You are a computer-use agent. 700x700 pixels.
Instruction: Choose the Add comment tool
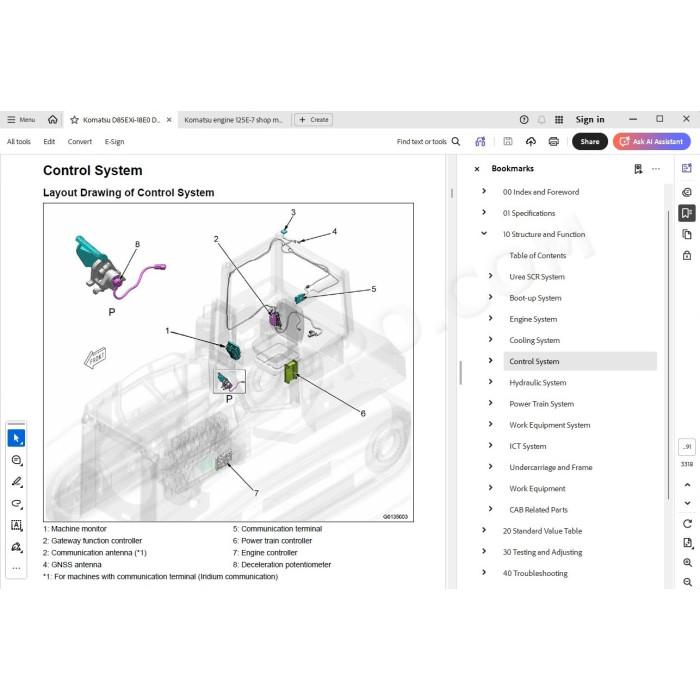tap(17, 460)
